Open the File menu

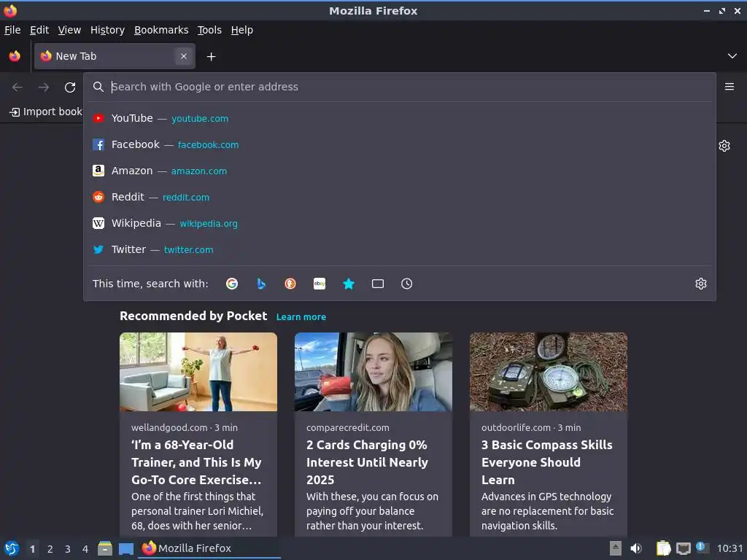12,30
